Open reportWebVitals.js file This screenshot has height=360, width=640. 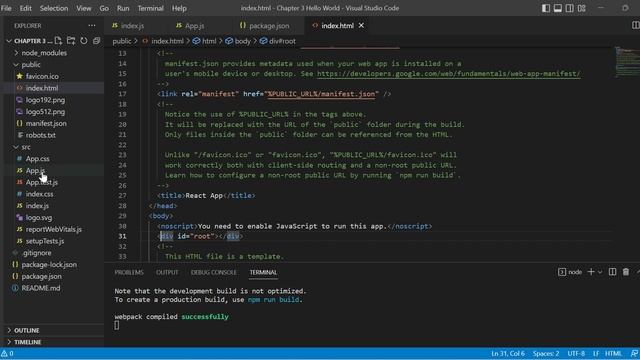(53, 229)
